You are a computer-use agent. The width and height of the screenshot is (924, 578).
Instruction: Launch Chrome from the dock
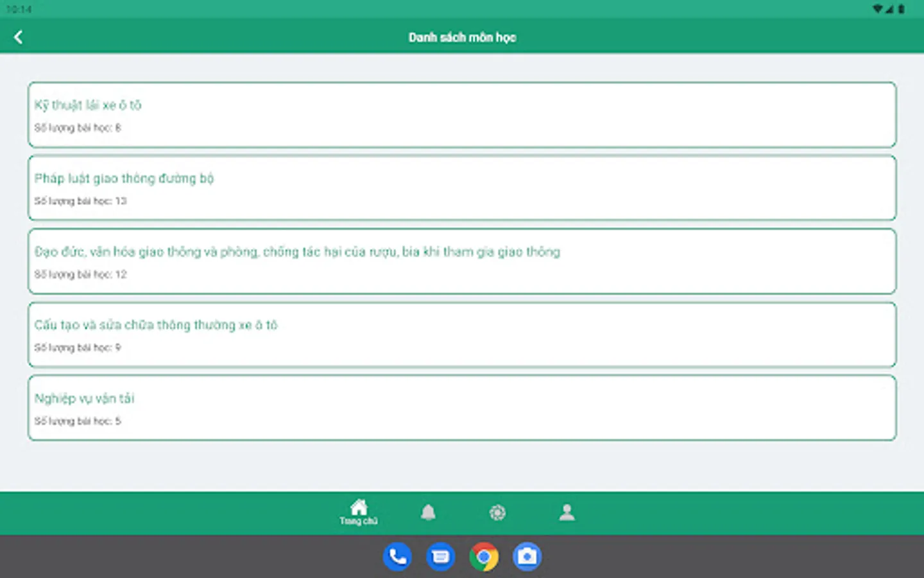[483, 556]
